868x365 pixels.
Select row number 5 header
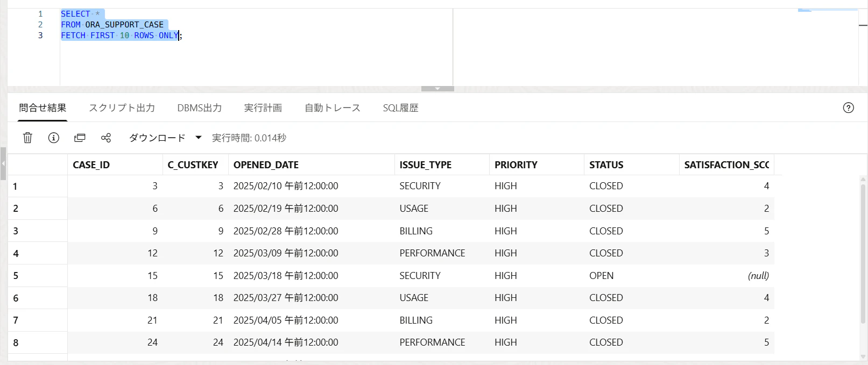38,276
